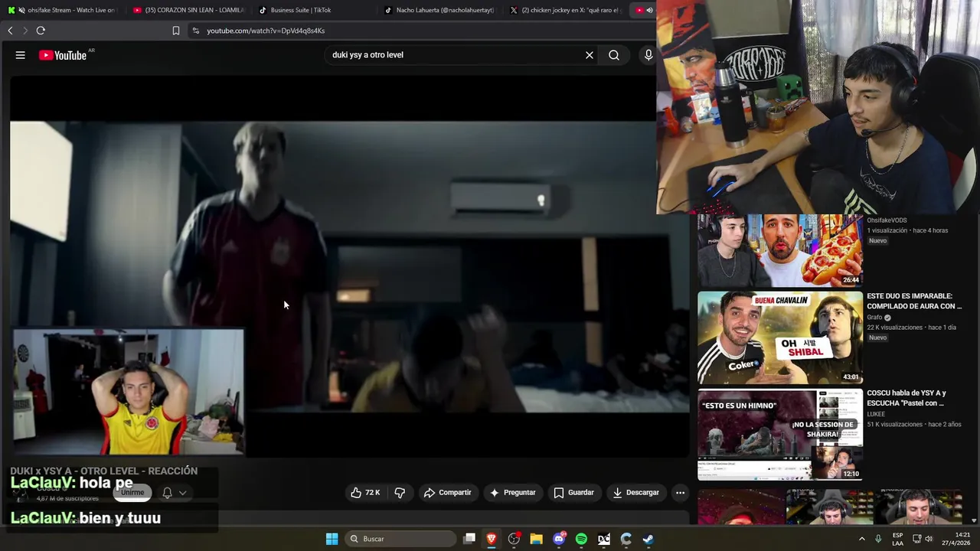
Task: Click the system tray microphone icon
Action: pos(878,539)
